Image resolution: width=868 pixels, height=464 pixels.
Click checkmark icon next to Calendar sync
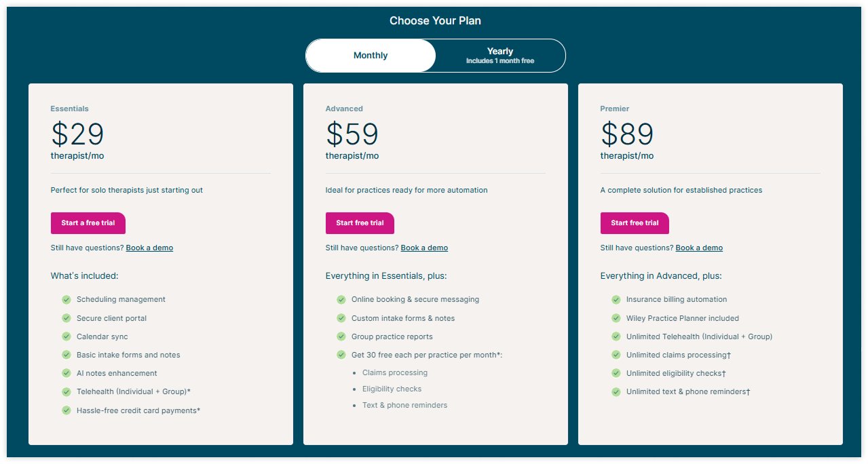coord(67,336)
